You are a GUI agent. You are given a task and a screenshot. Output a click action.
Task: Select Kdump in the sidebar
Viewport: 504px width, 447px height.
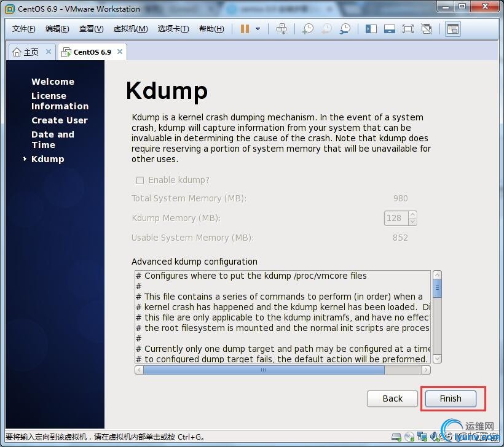tap(47, 159)
